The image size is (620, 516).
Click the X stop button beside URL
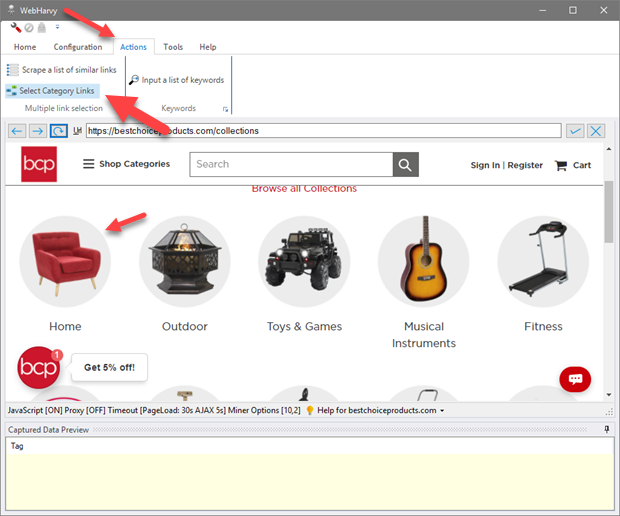click(596, 131)
